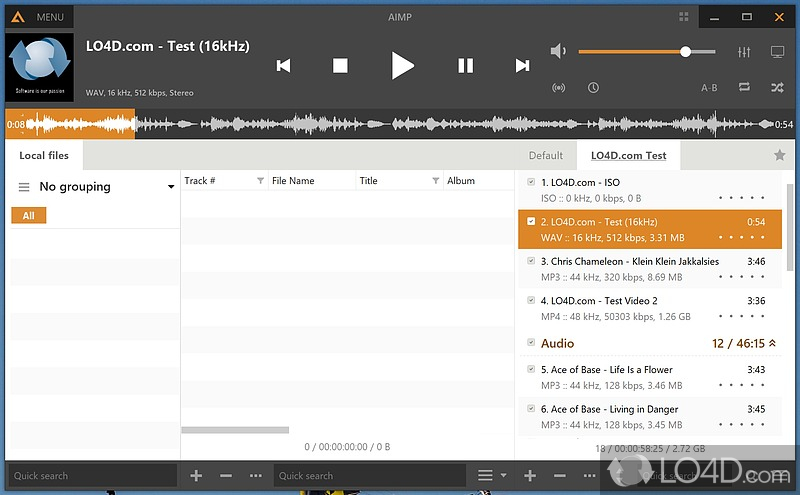Open the scheduler clock icon
800x495 pixels.
coord(593,88)
